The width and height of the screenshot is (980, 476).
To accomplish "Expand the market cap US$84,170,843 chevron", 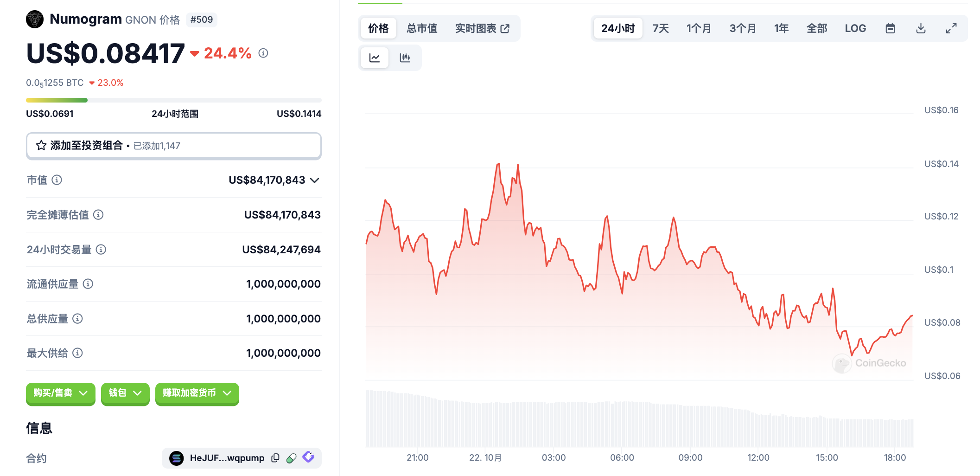I will click(315, 180).
